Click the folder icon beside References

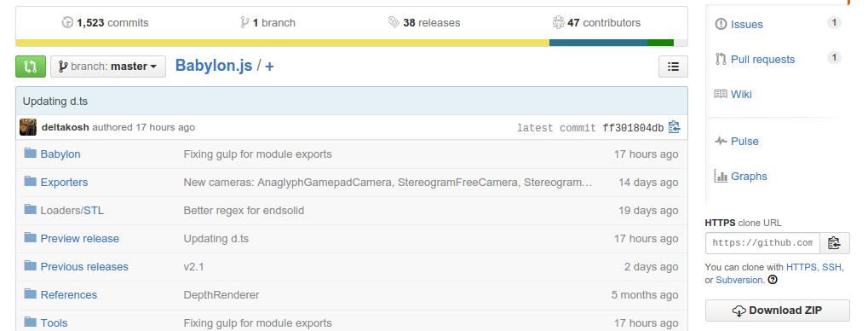pos(31,293)
